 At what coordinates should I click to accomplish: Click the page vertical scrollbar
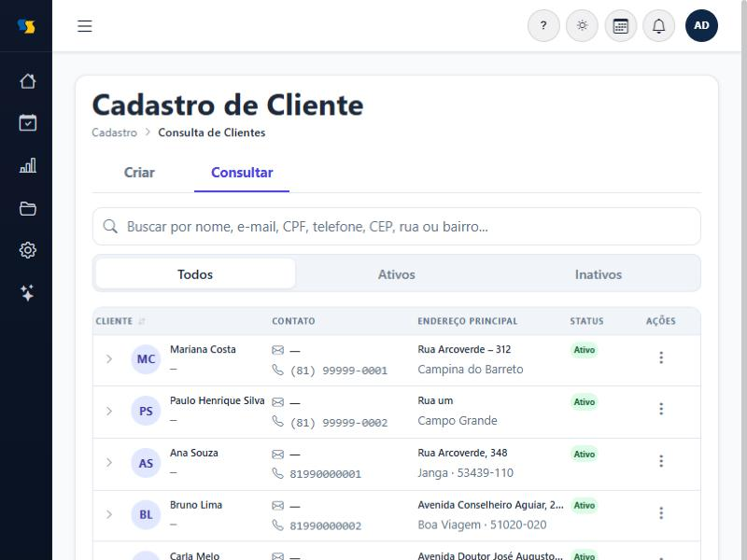[x=743, y=280]
